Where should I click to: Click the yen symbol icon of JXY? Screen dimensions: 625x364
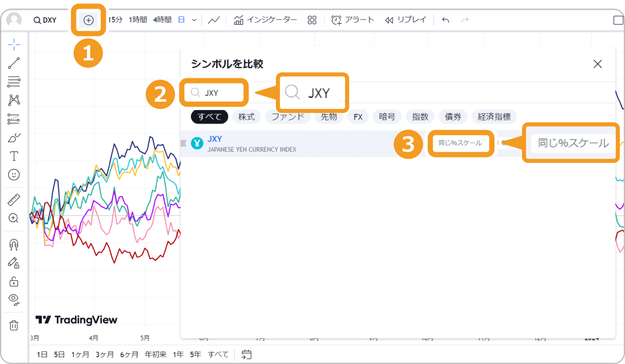tap(197, 143)
